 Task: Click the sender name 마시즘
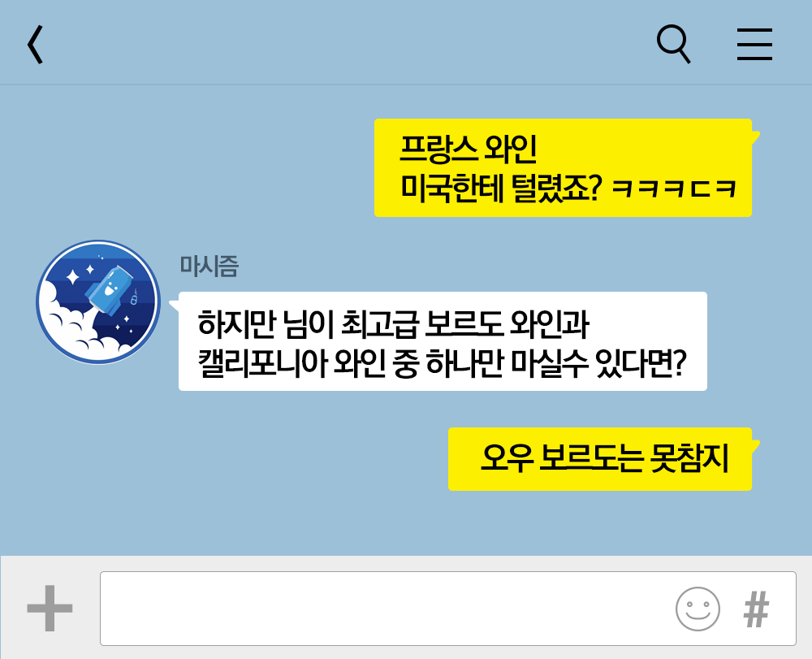(209, 267)
